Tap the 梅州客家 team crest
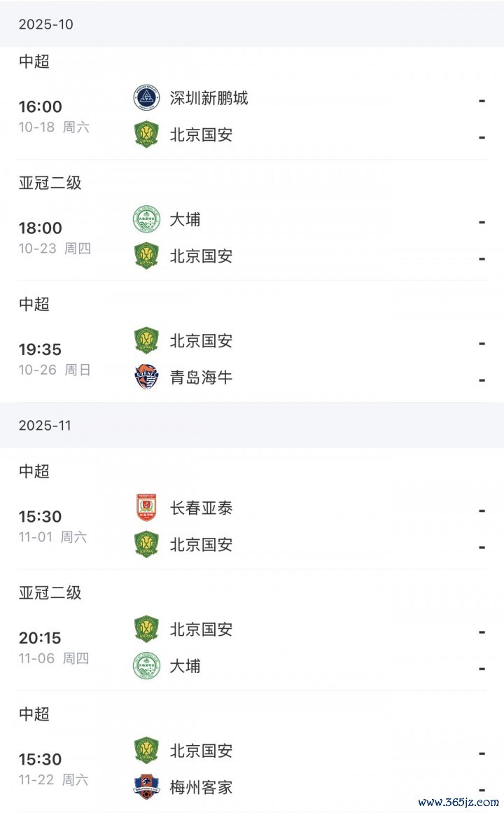The width and height of the screenshot is (504, 813). [146, 787]
